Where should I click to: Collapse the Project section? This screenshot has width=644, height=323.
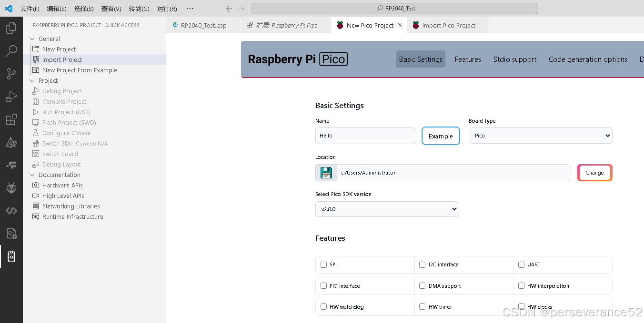click(x=32, y=80)
